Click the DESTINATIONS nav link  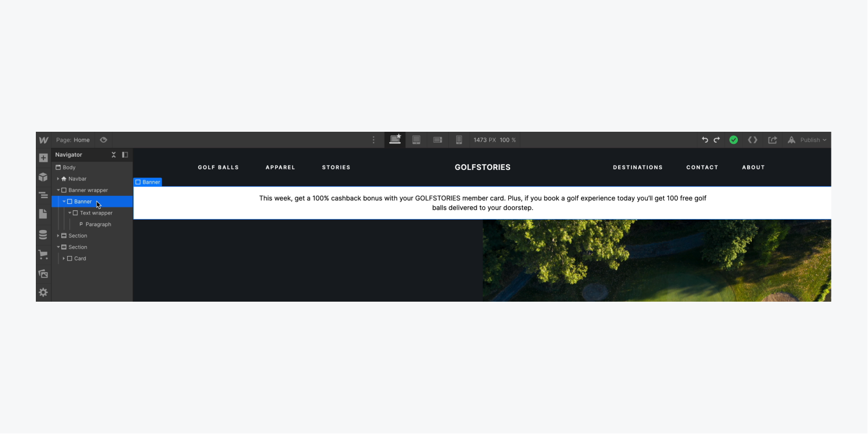[638, 168]
